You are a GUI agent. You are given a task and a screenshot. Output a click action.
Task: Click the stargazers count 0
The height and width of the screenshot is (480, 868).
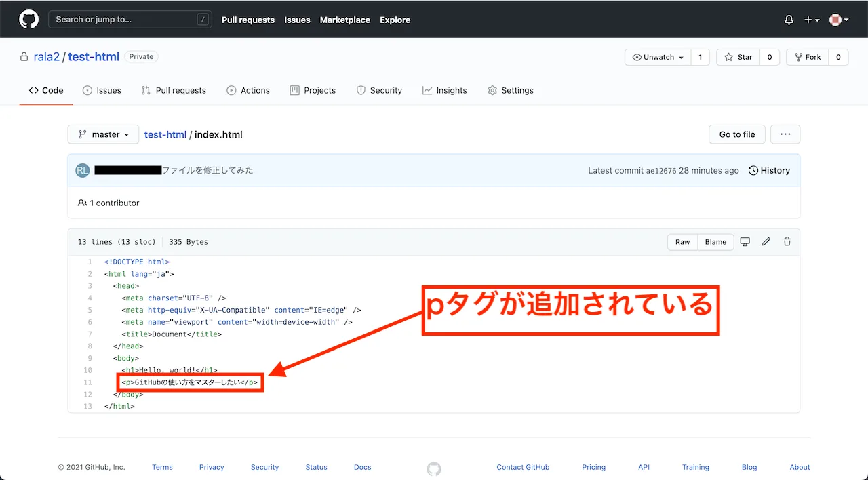770,57
